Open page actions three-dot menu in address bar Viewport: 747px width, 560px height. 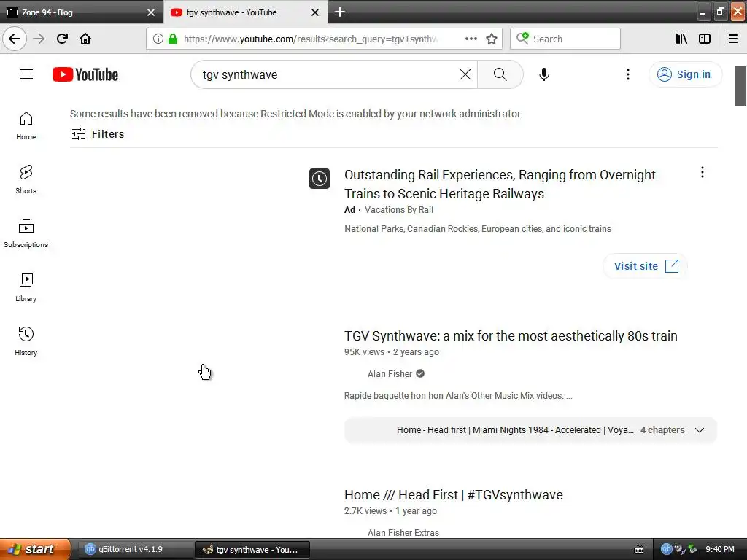pyautogui.click(x=471, y=39)
